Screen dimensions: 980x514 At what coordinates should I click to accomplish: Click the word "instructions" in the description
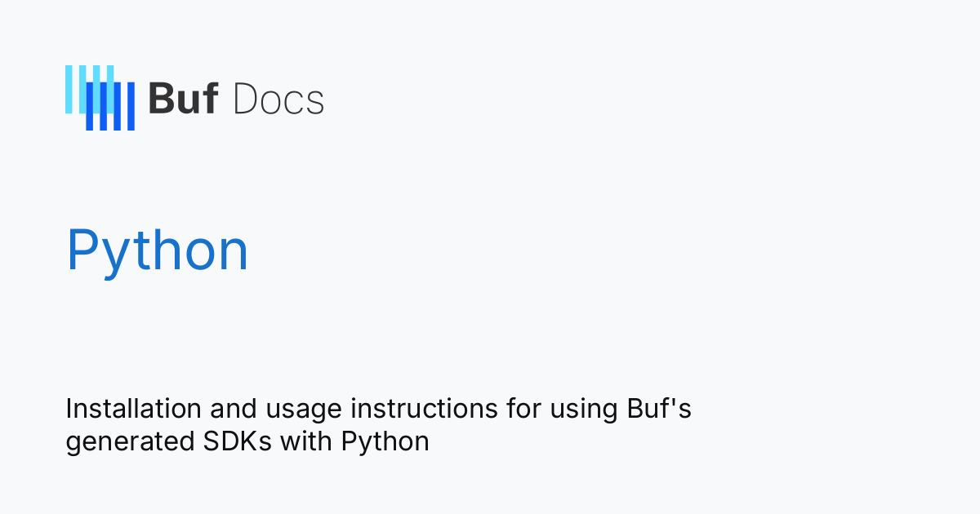(x=397, y=408)
